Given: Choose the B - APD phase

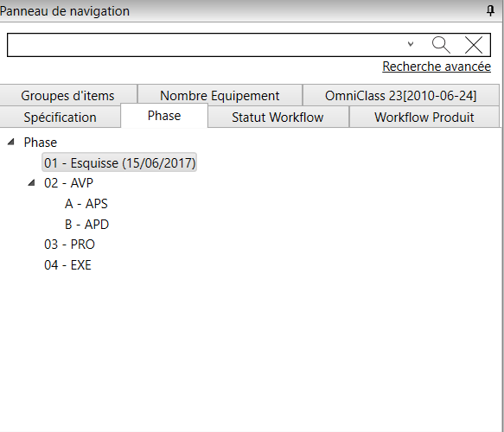Looking at the screenshot, I should (x=86, y=224).
